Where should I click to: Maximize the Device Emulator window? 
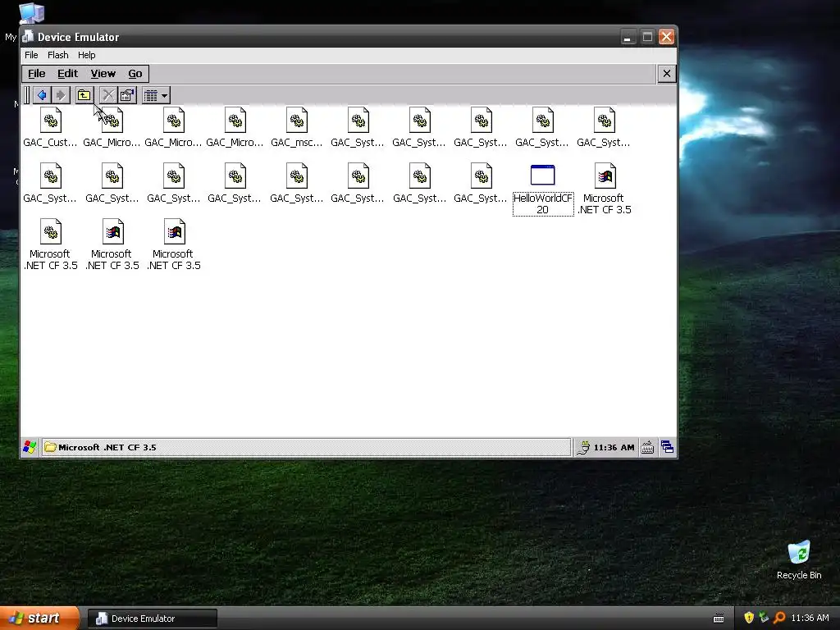click(647, 37)
